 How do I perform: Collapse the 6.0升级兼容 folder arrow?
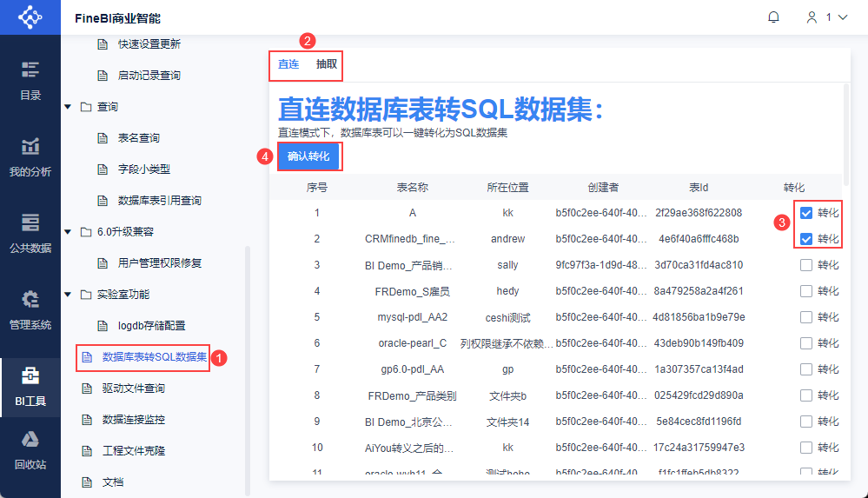click(x=68, y=231)
